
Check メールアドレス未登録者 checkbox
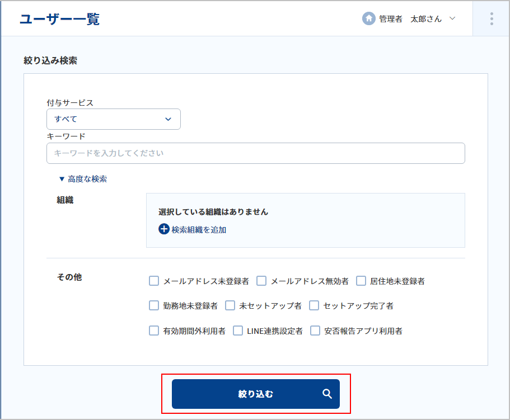pos(154,281)
